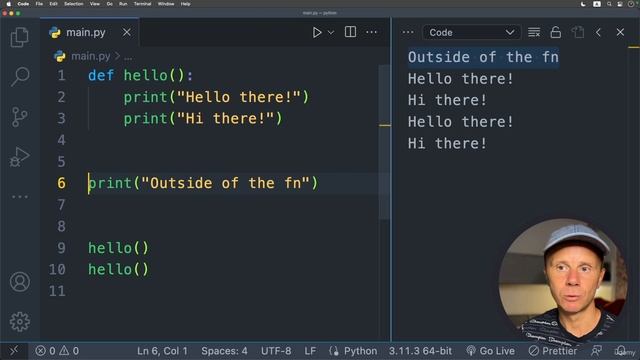Open the Help menu

tap(185, 4)
